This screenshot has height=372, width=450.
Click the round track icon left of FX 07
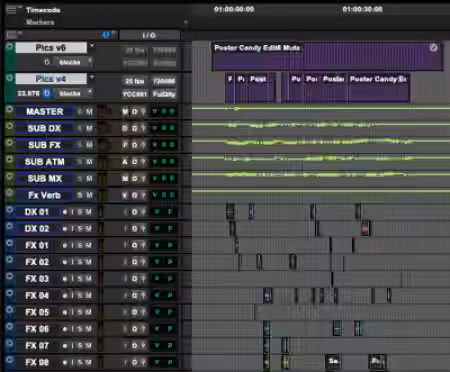point(10,343)
